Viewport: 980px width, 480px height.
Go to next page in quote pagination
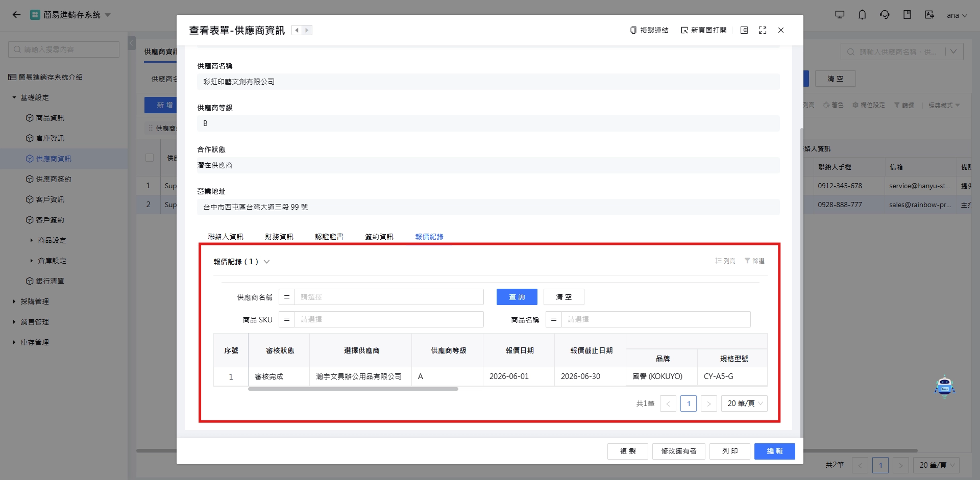pyautogui.click(x=709, y=403)
